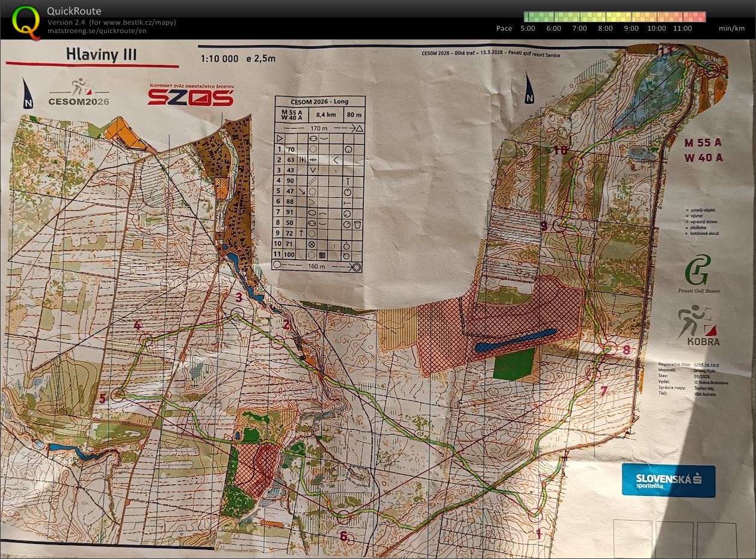Click the '170 m' distance row in the table

[319, 128]
